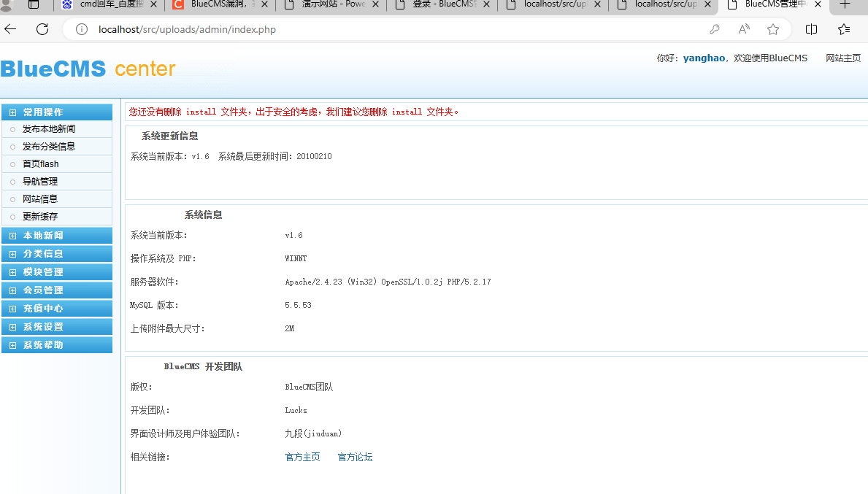Open 网站信息 in sidebar
This screenshot has height=494, width=868.
pos(40,199)
